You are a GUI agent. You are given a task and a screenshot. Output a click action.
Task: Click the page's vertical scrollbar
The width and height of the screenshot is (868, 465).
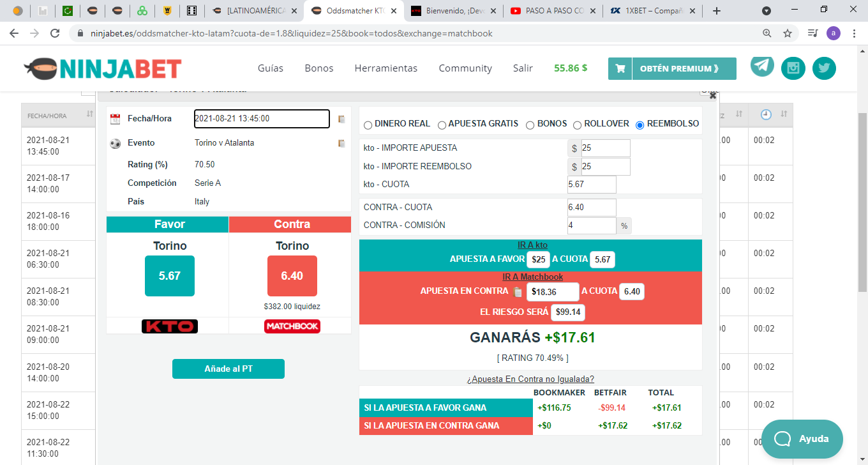coord(862,201)
